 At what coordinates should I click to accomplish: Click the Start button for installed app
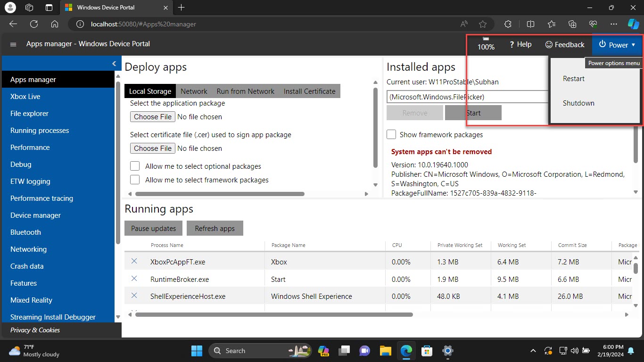[x=473, y=113]
